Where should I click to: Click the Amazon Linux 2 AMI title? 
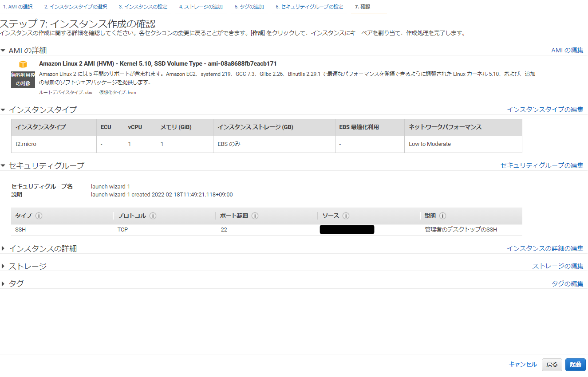(158, 64)
